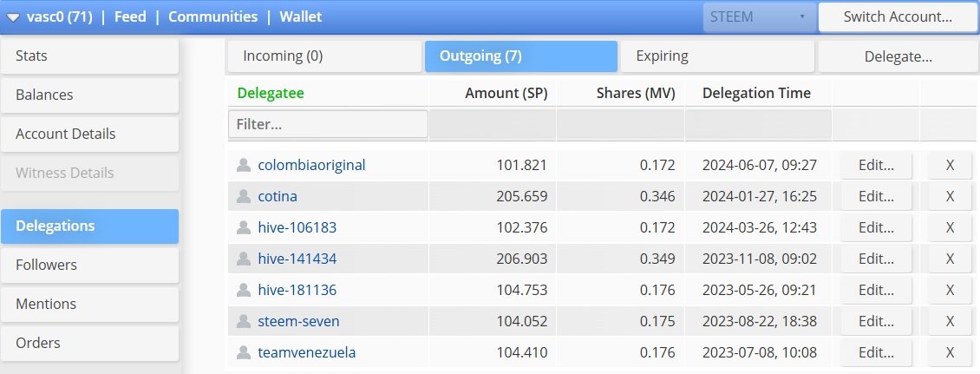Click the Delegate... button
The height and width of the screenshot is (374, 980).
898,56
